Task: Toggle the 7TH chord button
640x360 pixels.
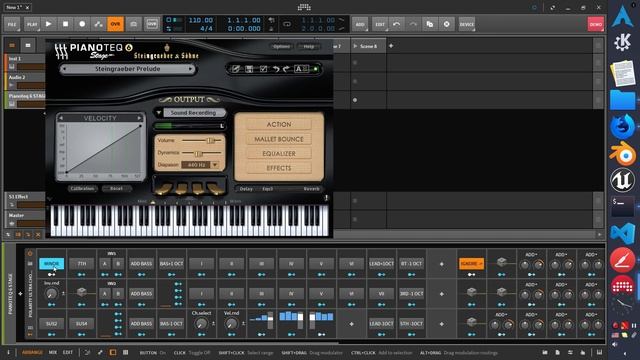Action: coord(82,264)
